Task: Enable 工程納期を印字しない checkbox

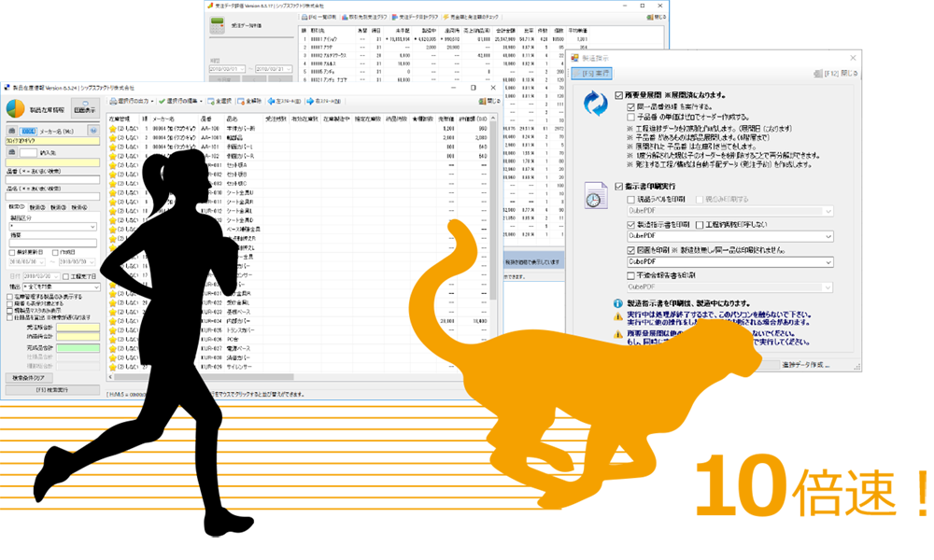Action: (x=700, y=225)
